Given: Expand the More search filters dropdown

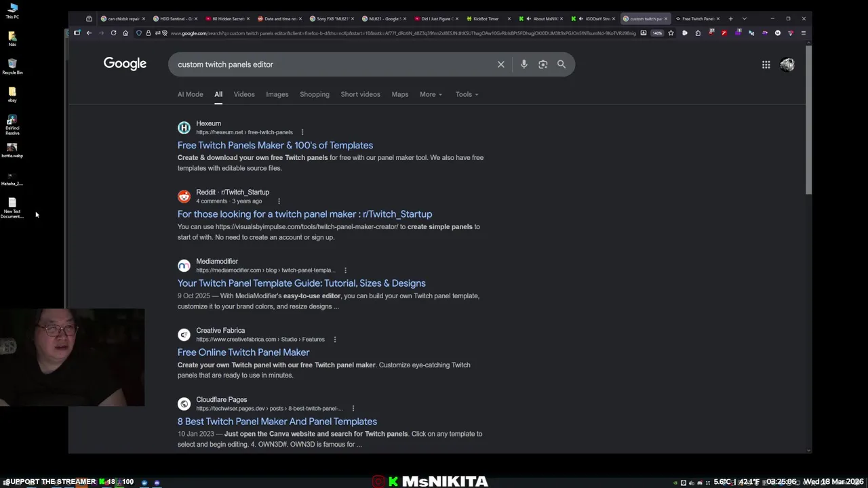Looking at the screenshot, I should click(x=431, y=94).
